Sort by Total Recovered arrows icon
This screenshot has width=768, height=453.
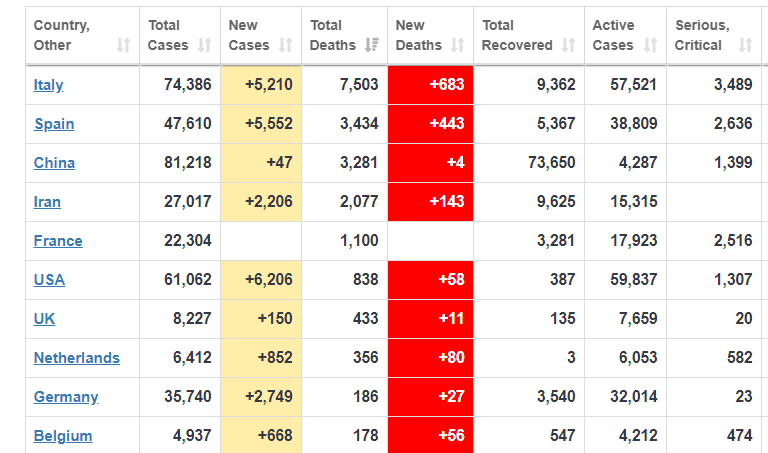568,45
